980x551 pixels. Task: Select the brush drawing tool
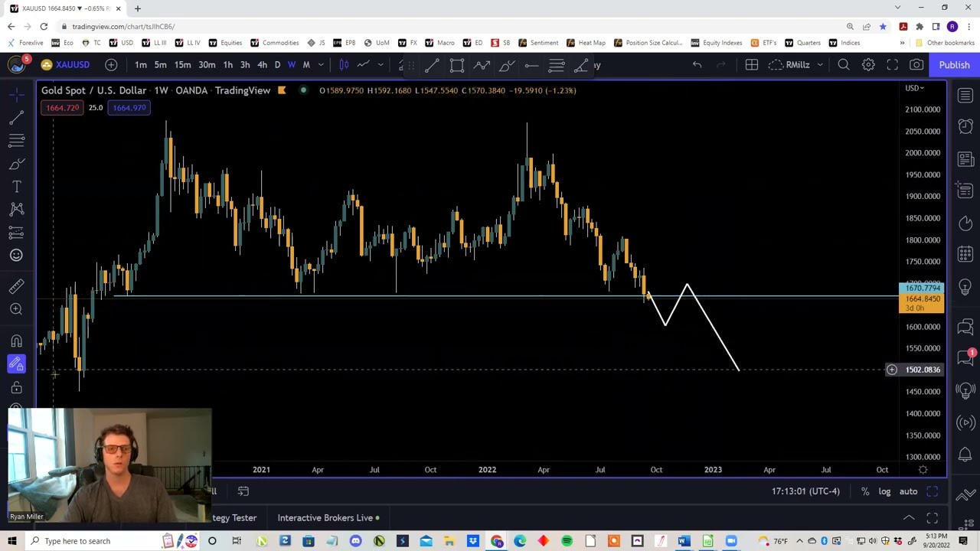pyautogui.click(x=16, y=164)
